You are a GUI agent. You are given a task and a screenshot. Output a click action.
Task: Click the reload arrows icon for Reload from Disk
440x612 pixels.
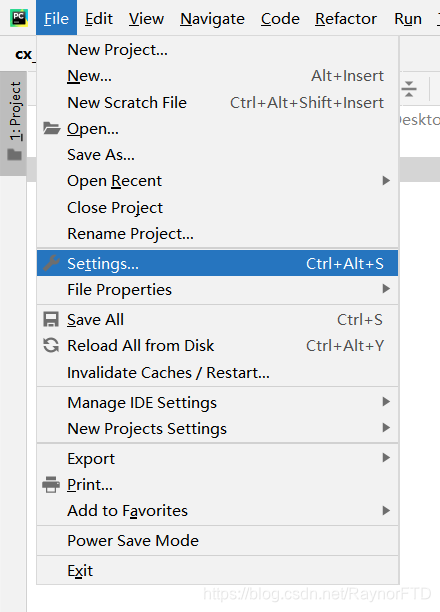pos(51,345)
